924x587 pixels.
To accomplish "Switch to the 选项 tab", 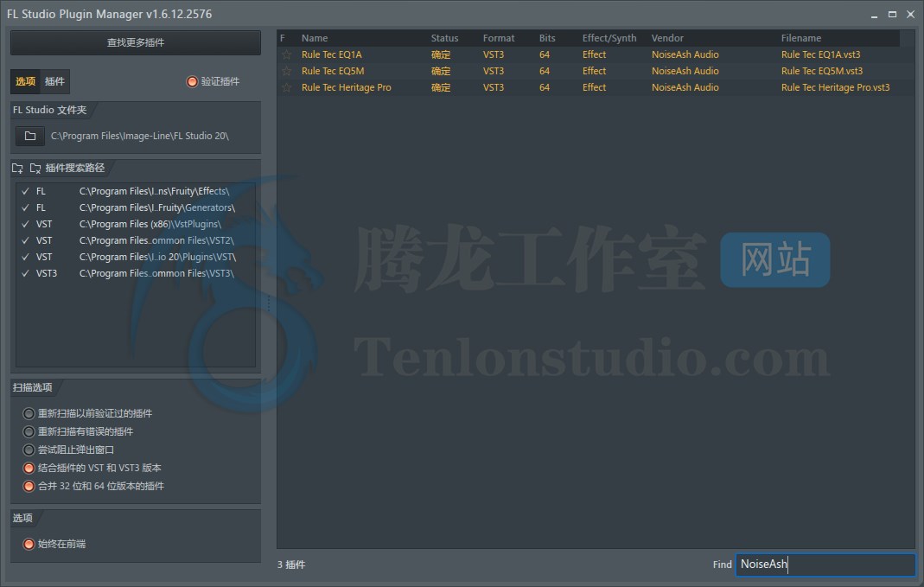I will pos(25,81).
